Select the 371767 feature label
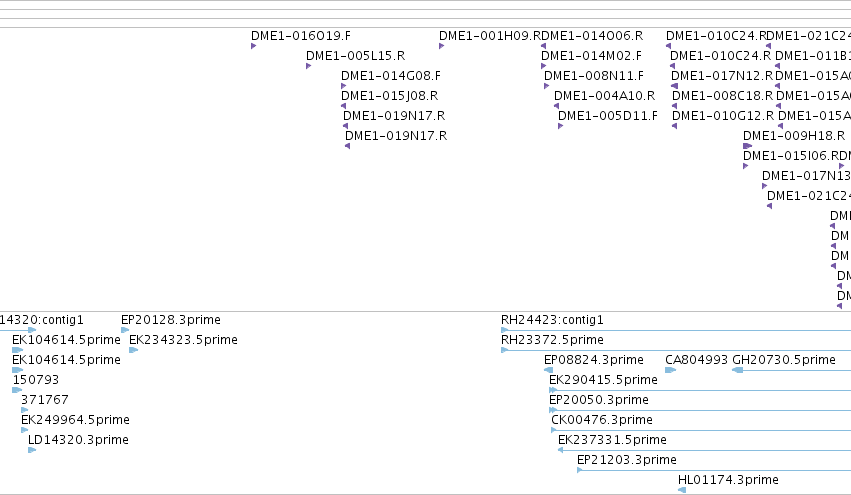 pos(45,400)
